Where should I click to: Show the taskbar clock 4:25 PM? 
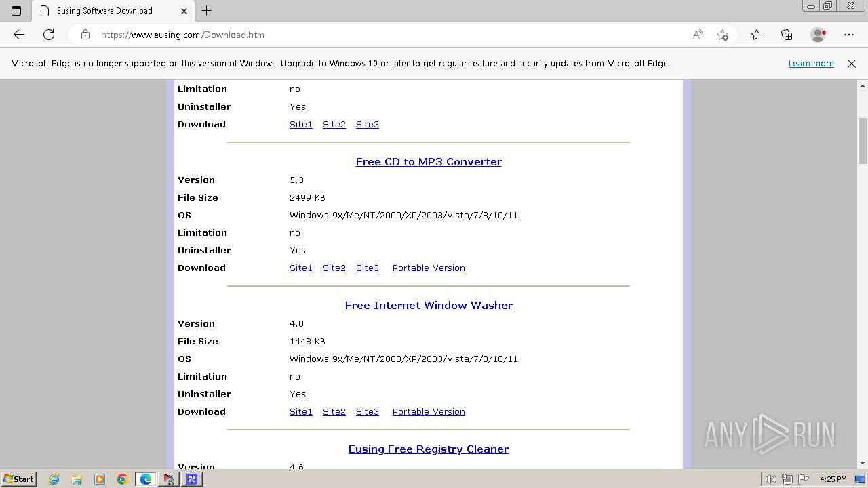[x=833, y=479]
